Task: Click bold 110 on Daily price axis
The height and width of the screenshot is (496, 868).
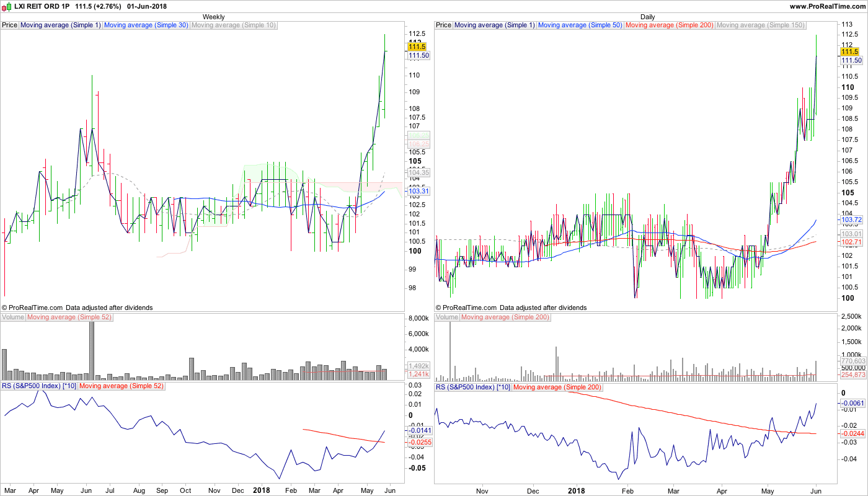Action: 847,87
